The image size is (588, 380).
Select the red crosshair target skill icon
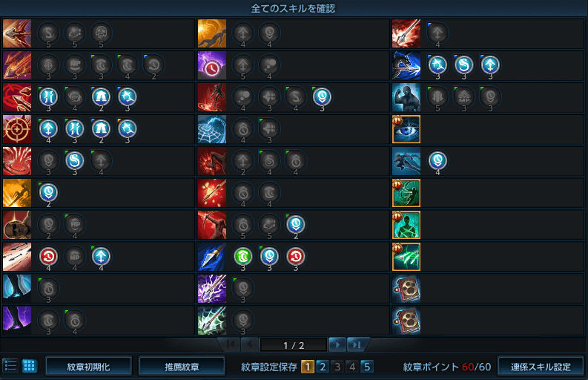pos(17,129)
